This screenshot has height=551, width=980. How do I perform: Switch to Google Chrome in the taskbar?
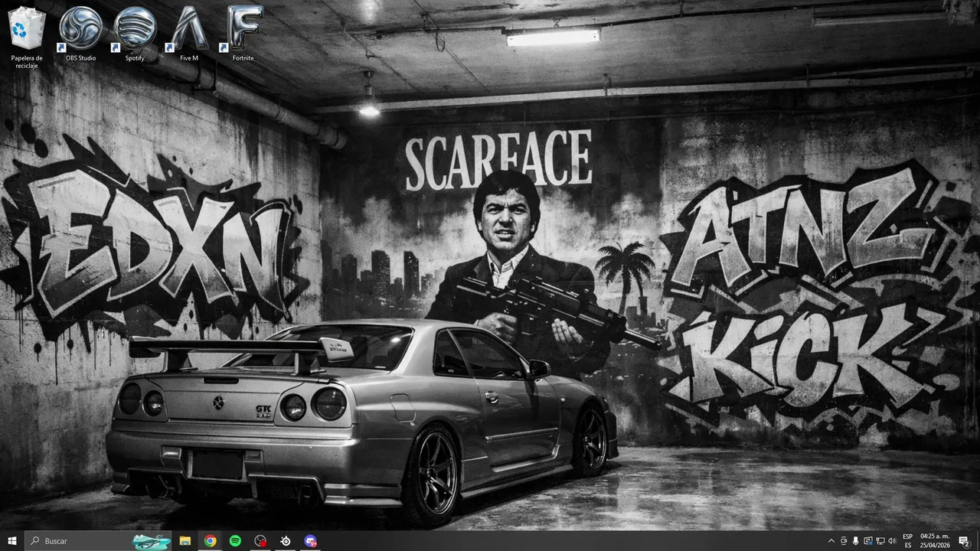coord(210,541)
